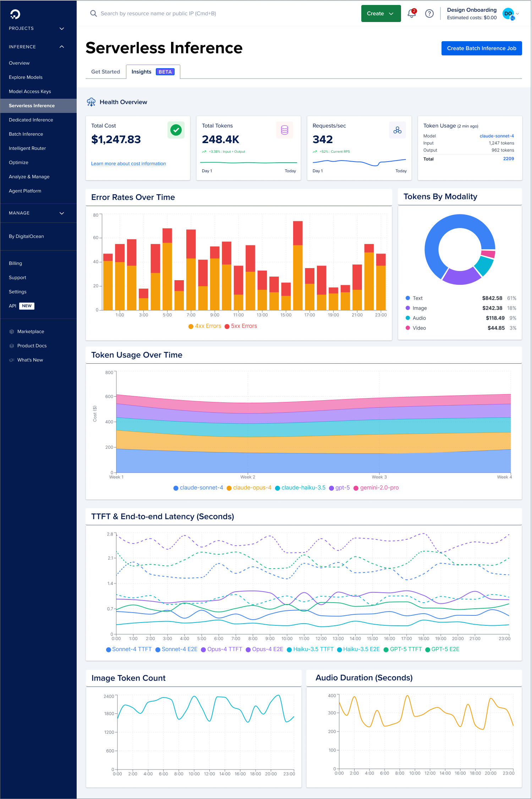Click the DO user avatar
532x799 pixels.
tap(508, 13)
